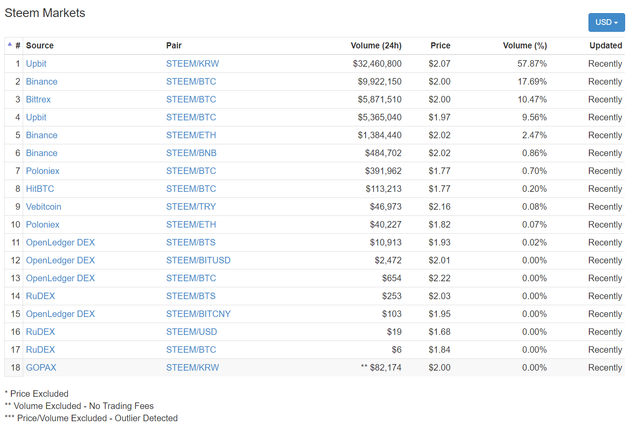
Task: Open the Bittrex source link
Action: tap(38, 100)
